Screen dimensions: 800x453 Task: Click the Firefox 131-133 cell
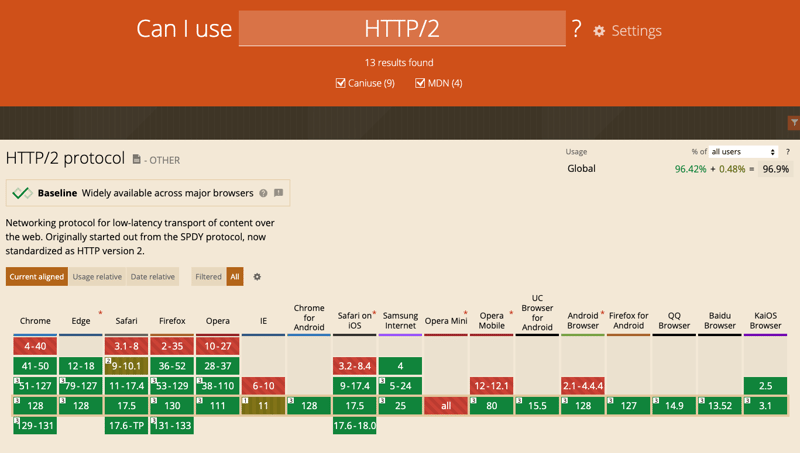[x=172, y=425]
